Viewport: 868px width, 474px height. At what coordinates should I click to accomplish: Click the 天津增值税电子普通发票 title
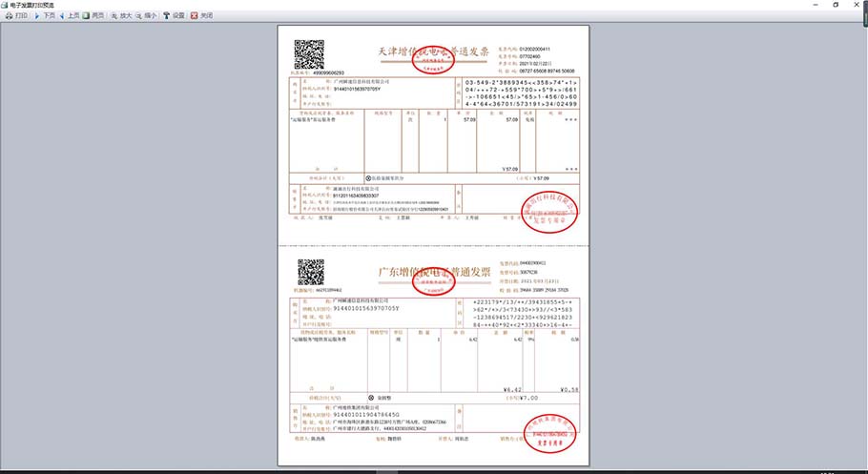(x=433, y=52)
